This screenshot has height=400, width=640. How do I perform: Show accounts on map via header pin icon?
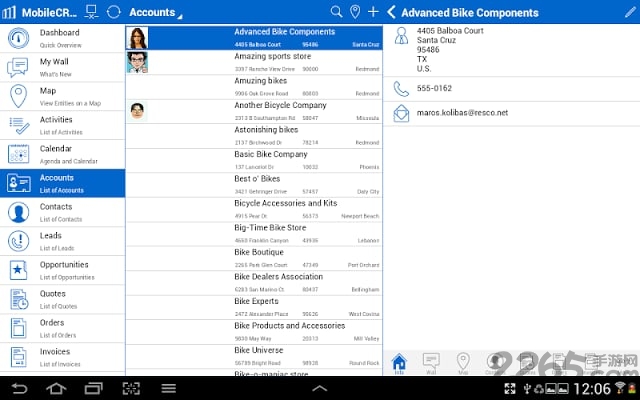[355, 12]
